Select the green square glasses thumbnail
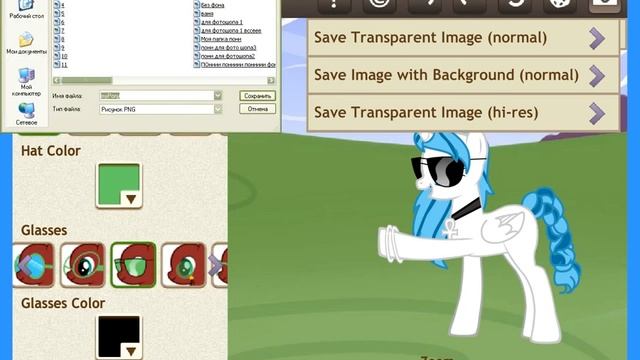The image size is (640, 360). pos(133,265)
